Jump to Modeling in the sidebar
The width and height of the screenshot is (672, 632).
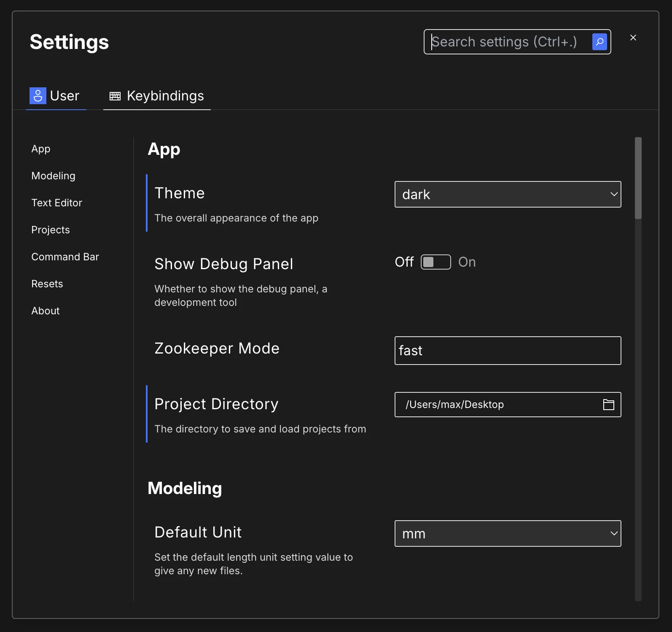coord(53,176)
